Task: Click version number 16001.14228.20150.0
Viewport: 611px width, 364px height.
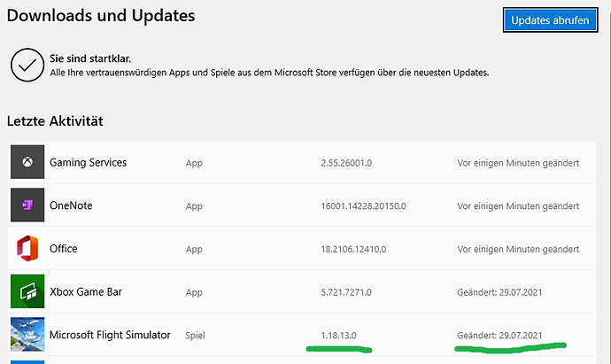Action: pos(363,205)
